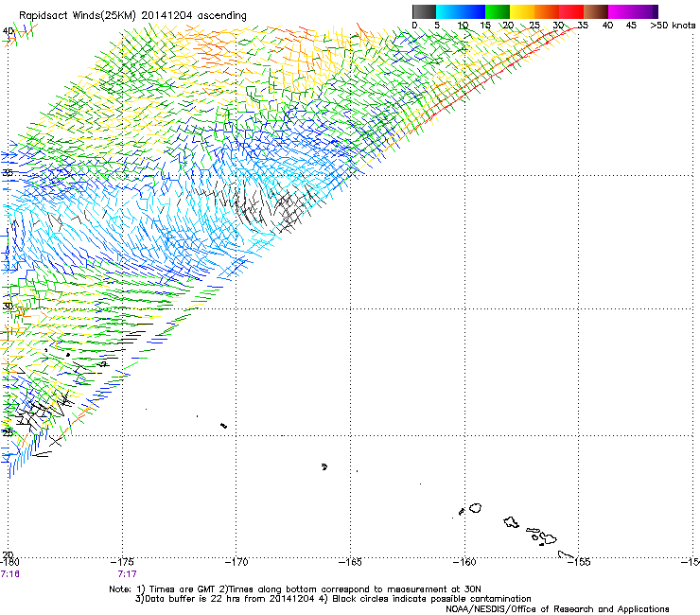Click the longitude label '-165'
Image resolution: width=700 pixels, height=615 pixels.
pyautogui.click(x=350, y=562)
